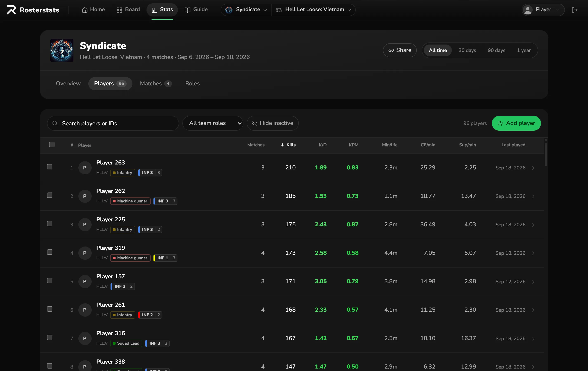Image resolution: width=588 pixels, height=371 pixels.
Task: Toggle the select-all checkbox in header
Action: (x=52, y=145)
